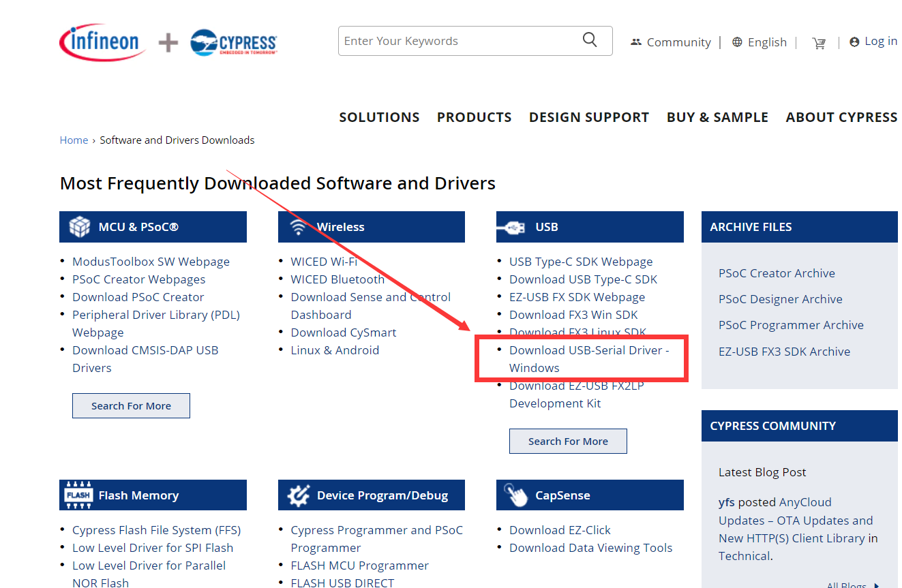Click Download CySmart link

coord(344,332)
